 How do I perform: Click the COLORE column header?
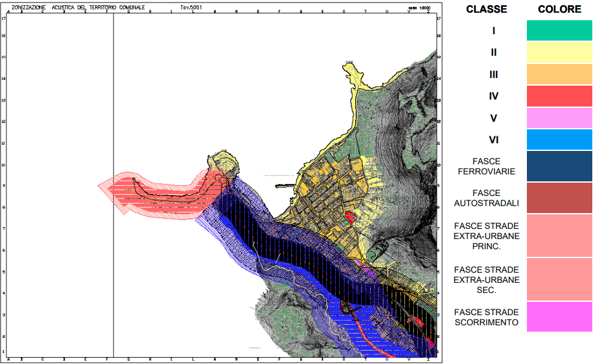[x=559, y=9]
